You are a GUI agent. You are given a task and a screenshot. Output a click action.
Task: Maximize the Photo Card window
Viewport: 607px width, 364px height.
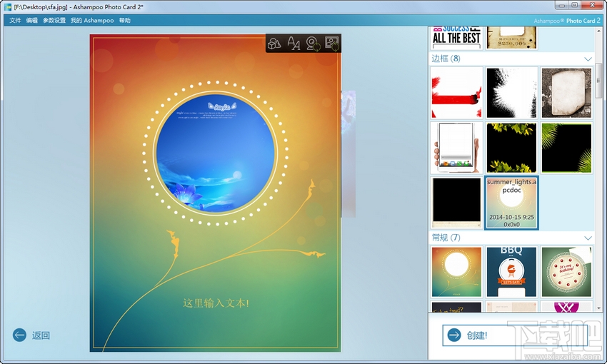pyautogui.click(x=574, y=5)
